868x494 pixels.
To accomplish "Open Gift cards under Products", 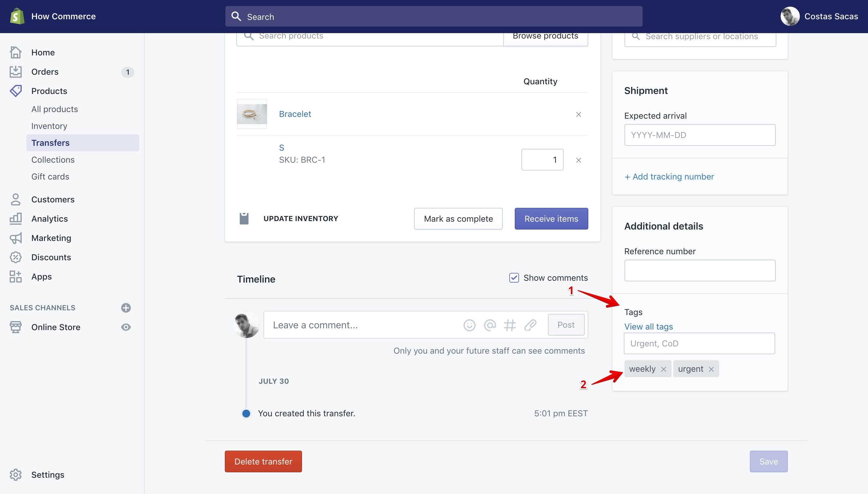I will point(50,177).
